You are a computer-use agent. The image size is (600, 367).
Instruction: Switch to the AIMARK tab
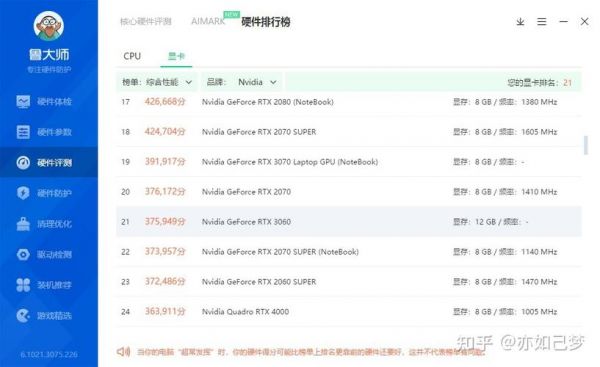pyautogui.click(x=208, y=21)
